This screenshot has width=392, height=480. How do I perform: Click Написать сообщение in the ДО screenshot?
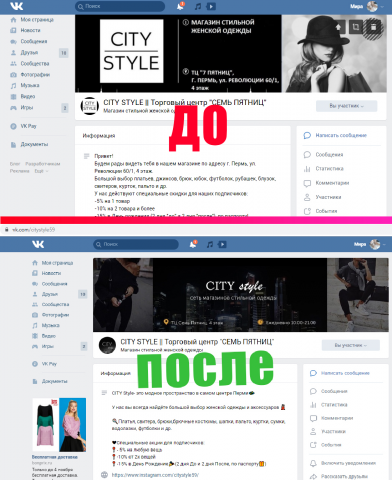pyautogui.click(x=335, y=135)
